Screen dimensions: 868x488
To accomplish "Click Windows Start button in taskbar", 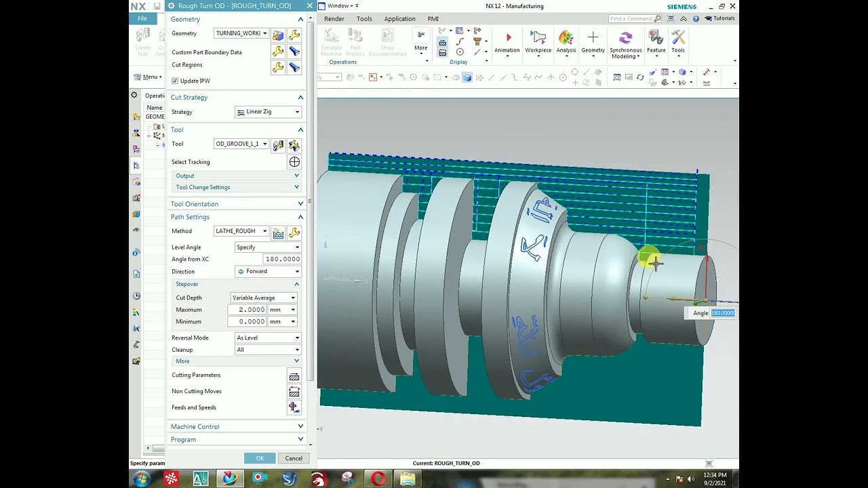I will tap(142, 479).
